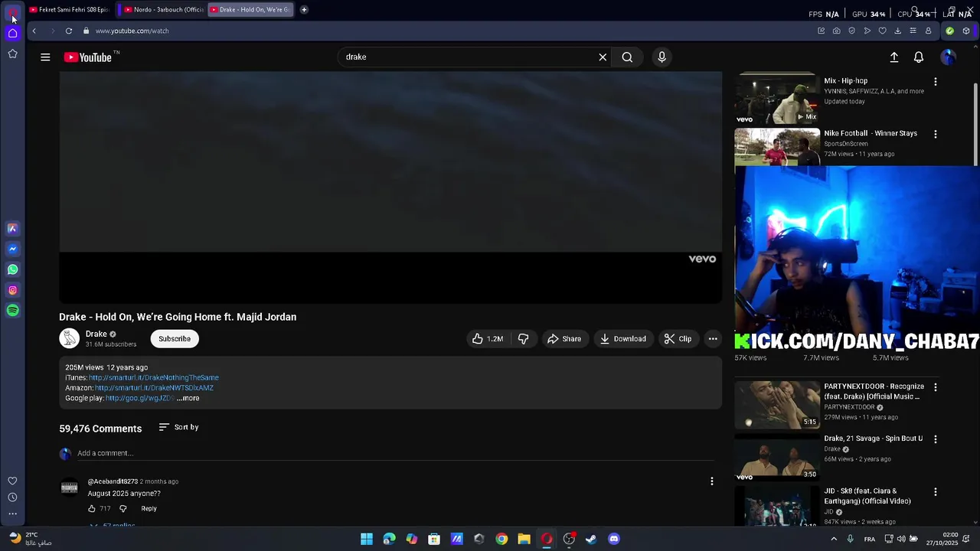Like the 'August 2025 anyone??' comment
The height and width of the screenshot is (551, 980).
(92, 509)
